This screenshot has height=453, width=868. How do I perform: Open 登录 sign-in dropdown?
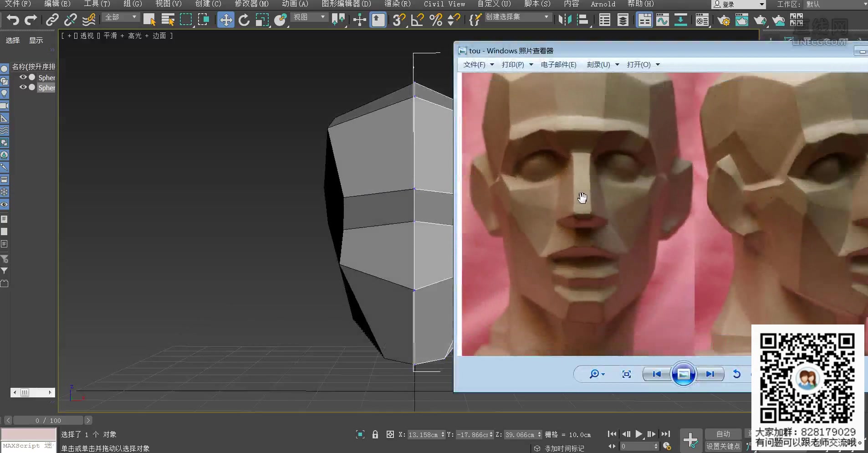pyautogui.click(x=739, y=4)
